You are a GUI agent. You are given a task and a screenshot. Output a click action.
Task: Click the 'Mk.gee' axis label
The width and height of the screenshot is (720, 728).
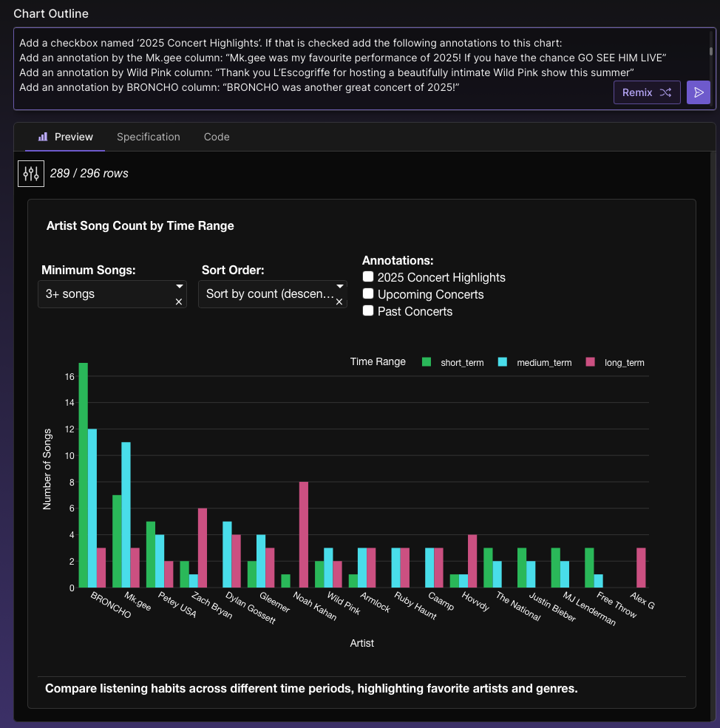click(x=137, y=601)
